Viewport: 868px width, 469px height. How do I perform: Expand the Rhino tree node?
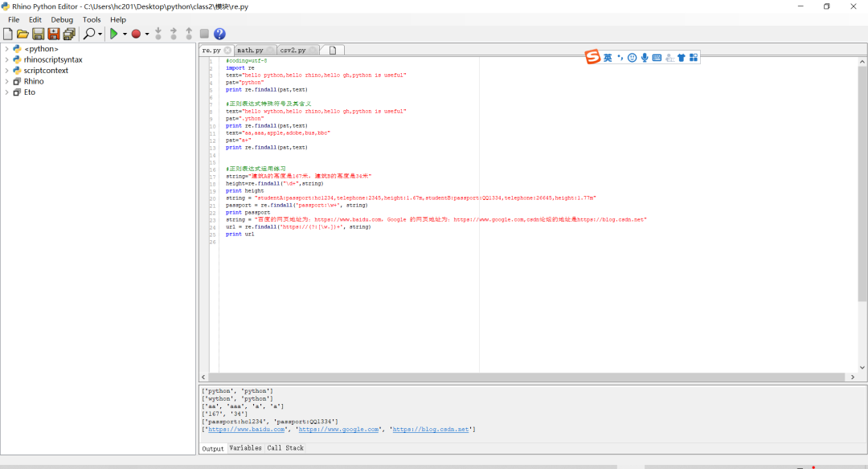tap(6, 81)
